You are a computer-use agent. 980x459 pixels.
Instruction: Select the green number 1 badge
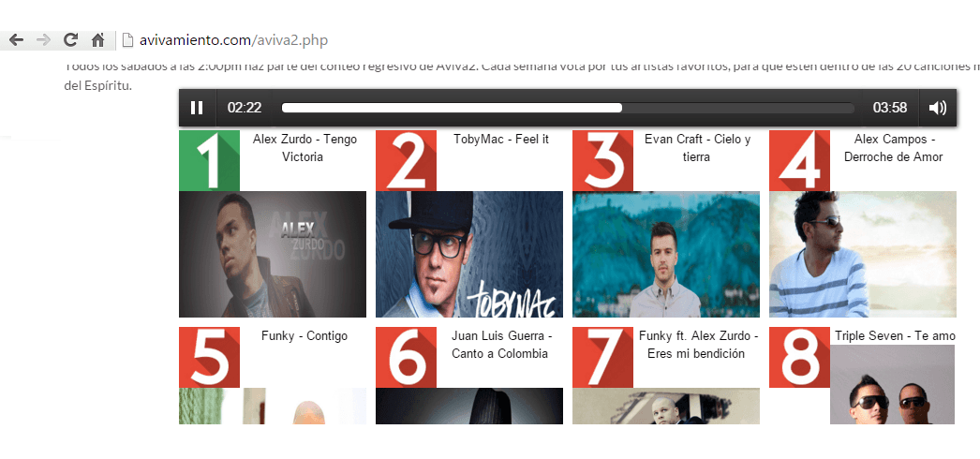[209, 160]
